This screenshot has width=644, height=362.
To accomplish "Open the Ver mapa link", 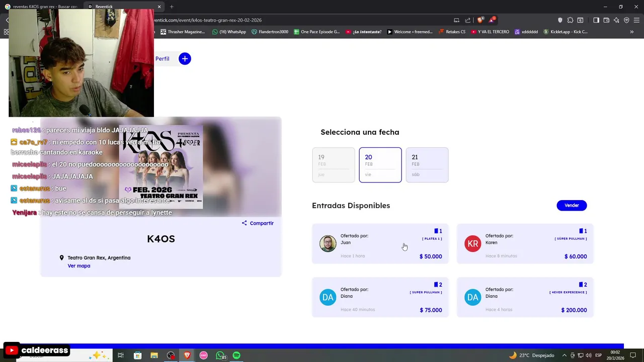I will (79, 266).
